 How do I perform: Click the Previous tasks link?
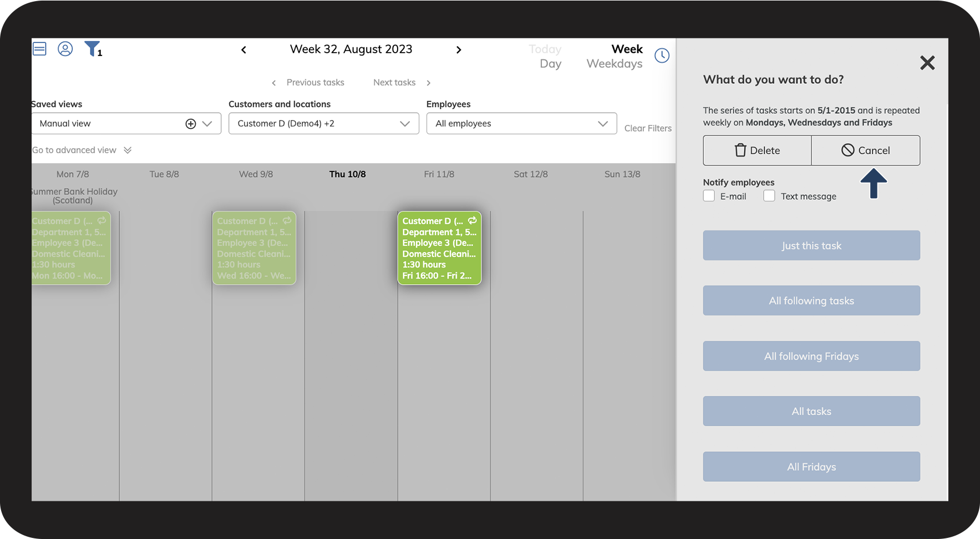[x=316, y=83]
